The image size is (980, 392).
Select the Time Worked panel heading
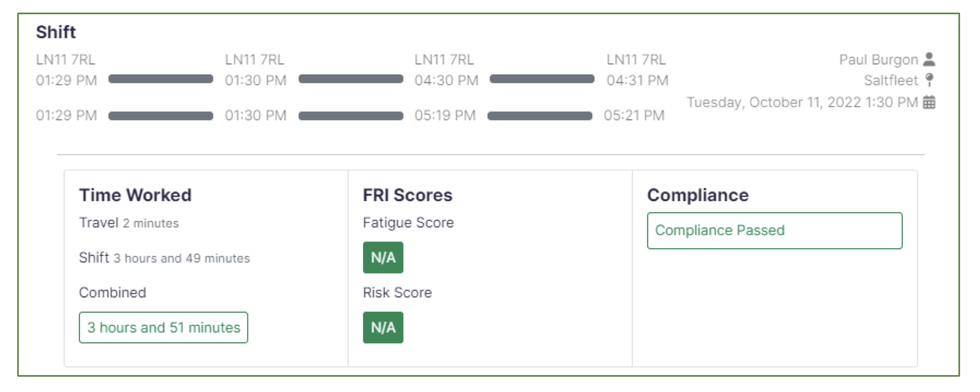pos(135,195)
